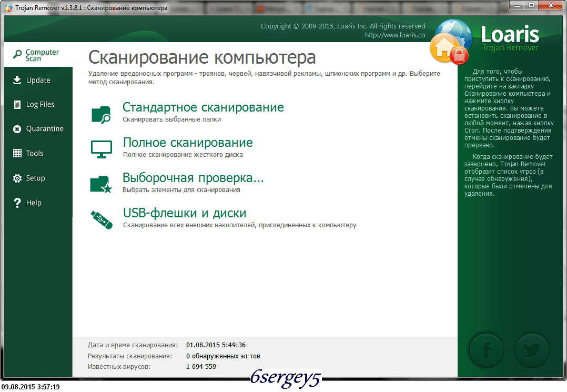Open the Log Files section
The height and width of the screenshot is (392, 567).
pyautogui.click(x=38, y=105)
